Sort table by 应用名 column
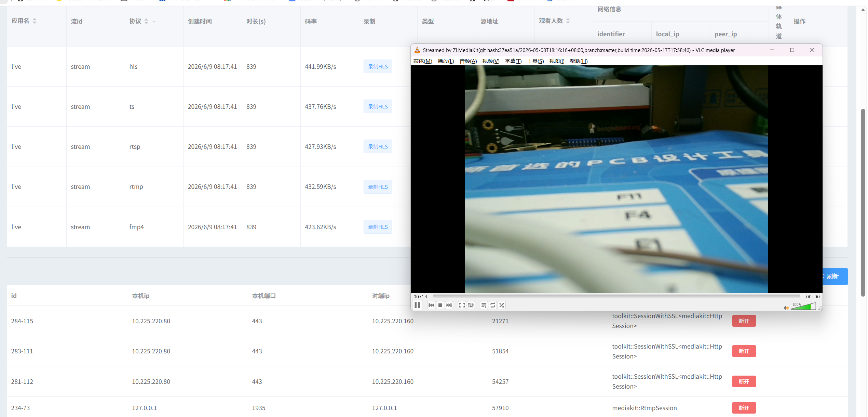This screenshot has height=417, width=868. tap(35, 21)
